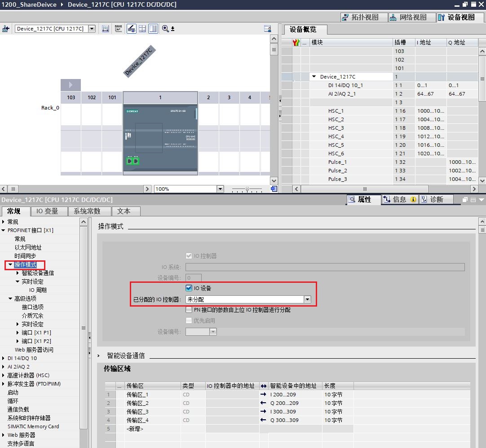Toggle the IO 控制器 checkbox
The width and height of the screenshot is (486, 448).
(x=189, y=255)
